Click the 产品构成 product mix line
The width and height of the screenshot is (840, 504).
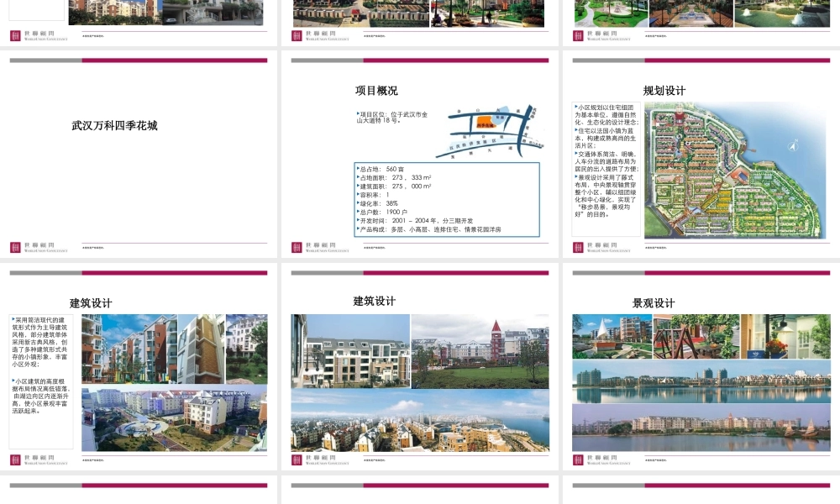tap(429, 229)
